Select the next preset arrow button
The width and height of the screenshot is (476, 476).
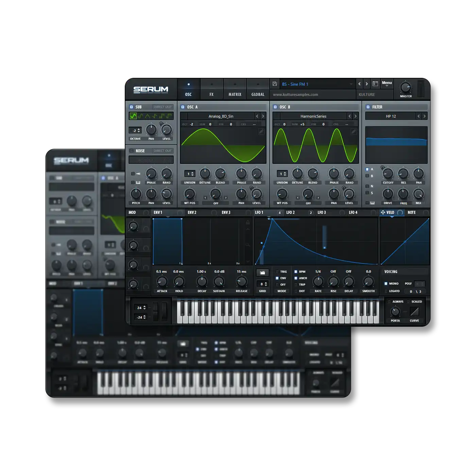click(367, 84)
